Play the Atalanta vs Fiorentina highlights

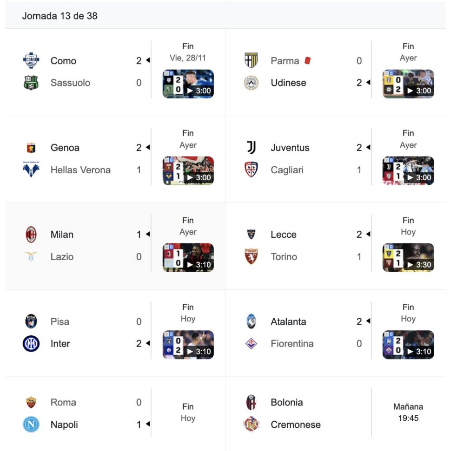(408, 345)
